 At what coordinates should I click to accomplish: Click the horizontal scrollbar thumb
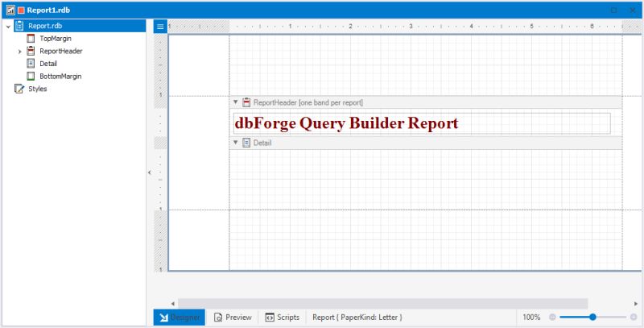pos(383,304)
